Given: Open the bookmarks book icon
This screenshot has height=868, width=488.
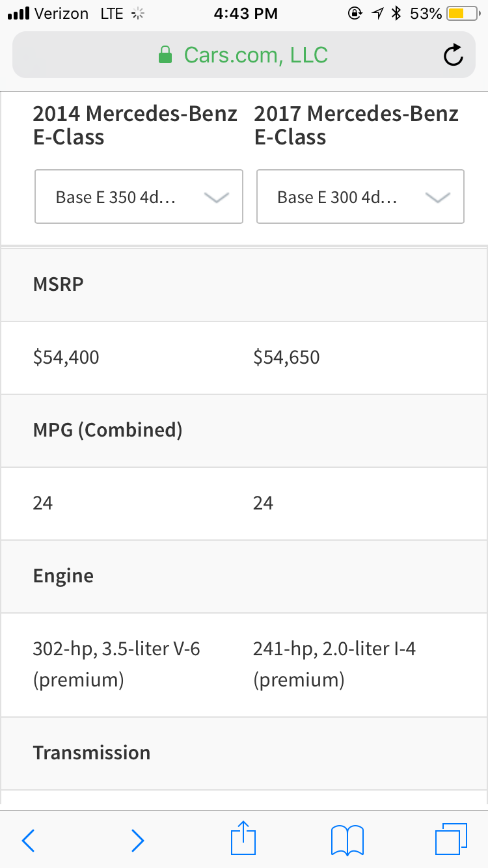Looking at the screenshot, I should click(x=347, y=840).
